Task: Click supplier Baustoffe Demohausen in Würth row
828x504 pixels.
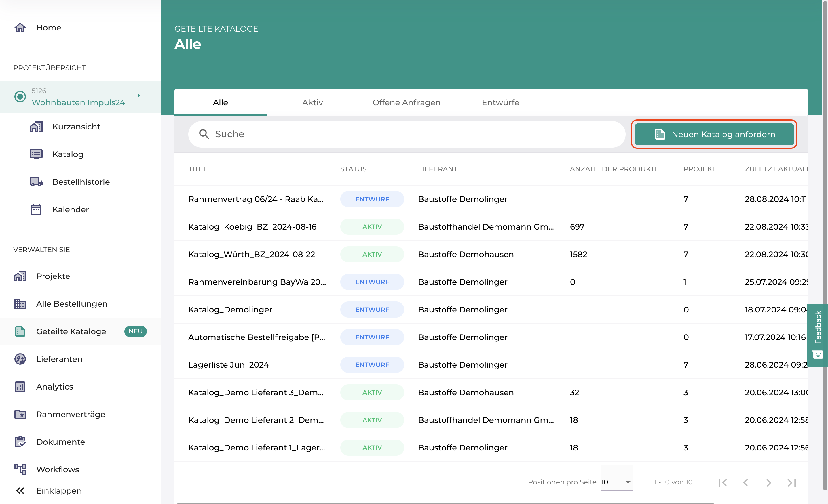Action: (466, 254)
